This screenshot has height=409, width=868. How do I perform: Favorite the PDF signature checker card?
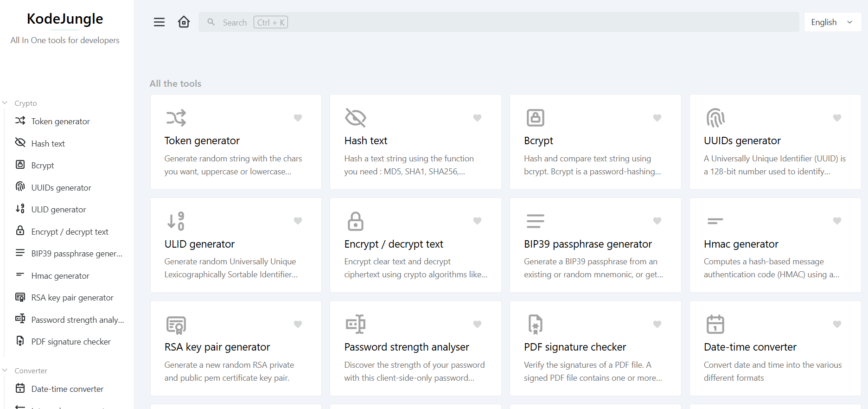657,324
